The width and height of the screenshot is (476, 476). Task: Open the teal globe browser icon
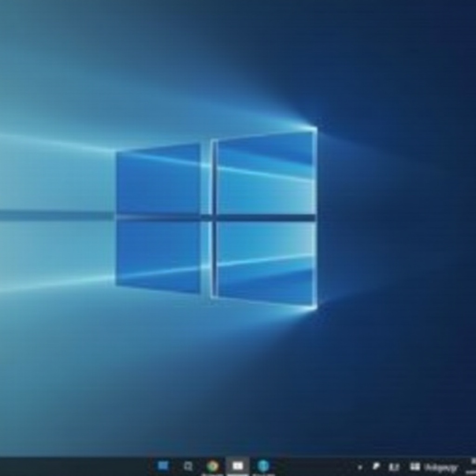point(263,466)
